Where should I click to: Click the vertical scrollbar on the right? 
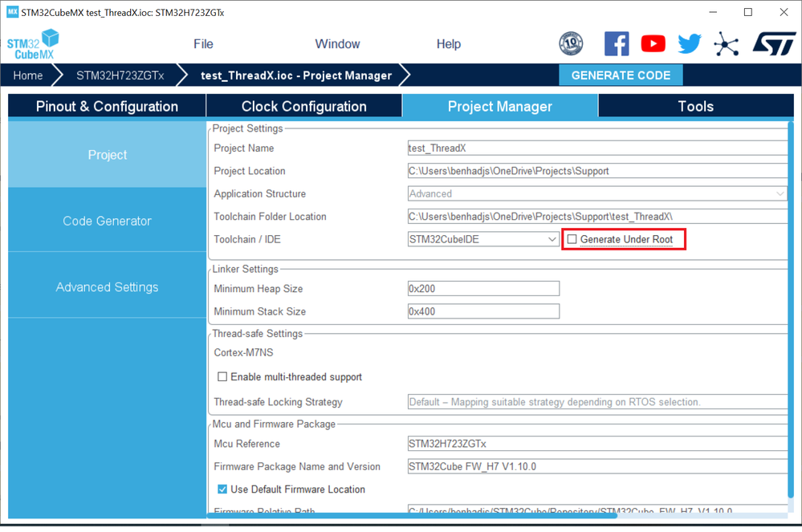pyautogui.click(x=791, y=311)
